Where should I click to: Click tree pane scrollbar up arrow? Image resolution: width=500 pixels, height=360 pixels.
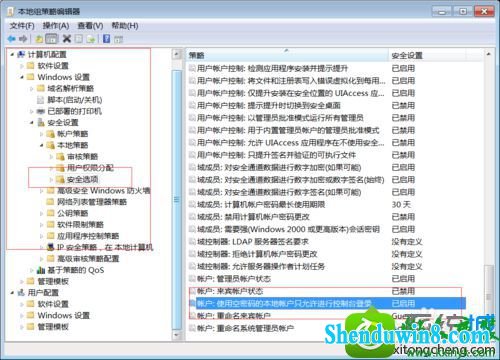click(177, 54)
